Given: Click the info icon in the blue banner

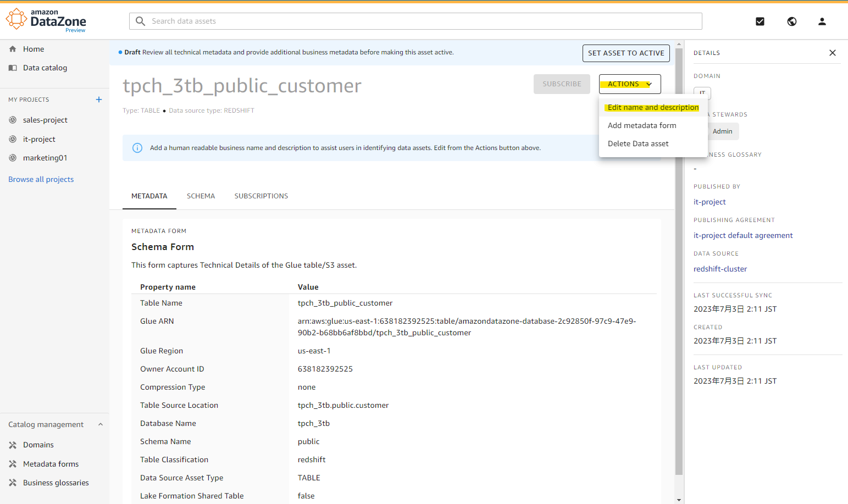Looking at the screenshot, I should click(137, 148).
